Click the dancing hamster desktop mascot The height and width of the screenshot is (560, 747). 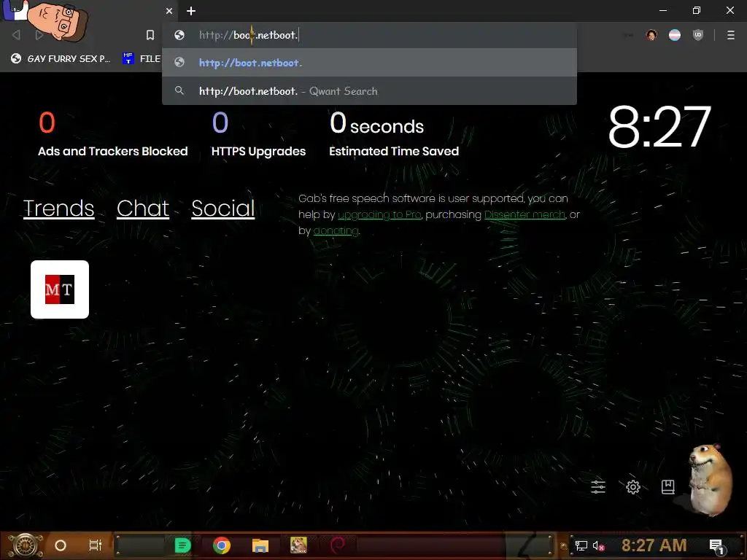pyautogui.click(x=711, y=480)
